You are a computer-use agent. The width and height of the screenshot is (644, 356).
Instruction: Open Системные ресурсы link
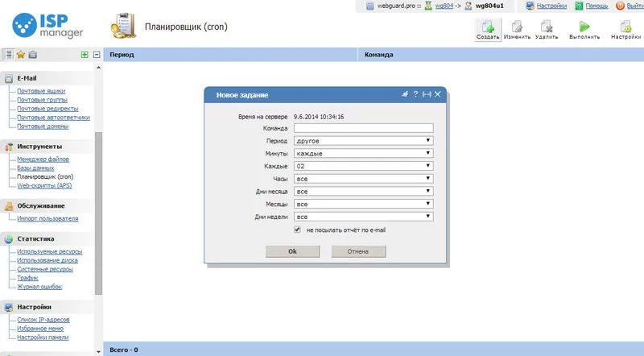45,269
